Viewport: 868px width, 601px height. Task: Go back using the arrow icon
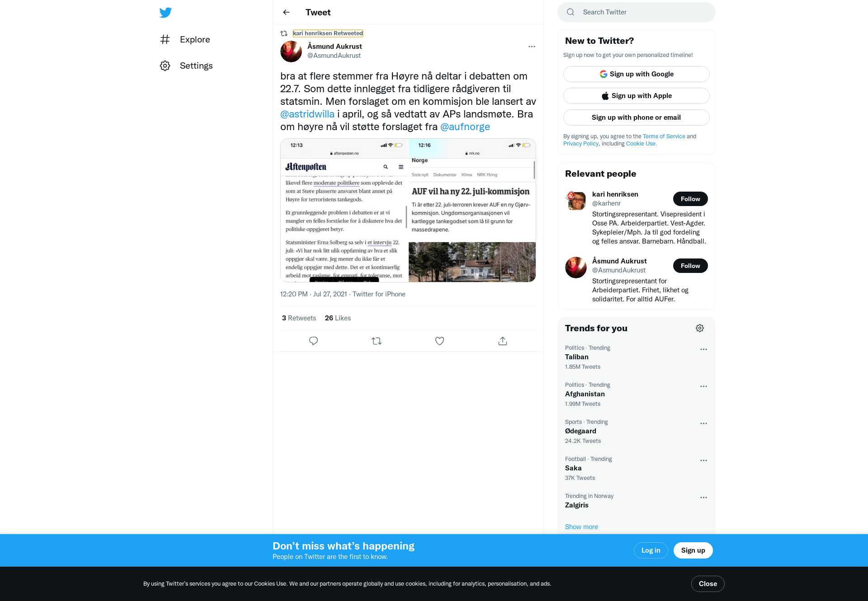tap(286, 12)
